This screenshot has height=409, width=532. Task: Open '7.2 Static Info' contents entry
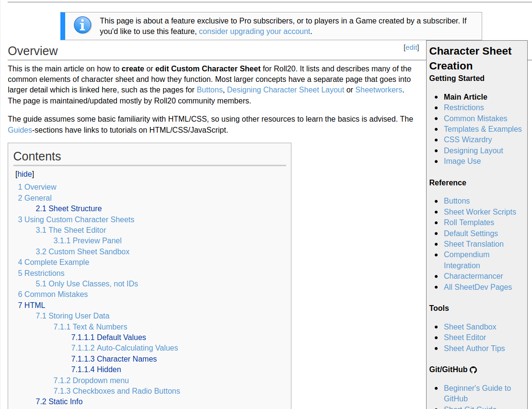click(59, 402)
